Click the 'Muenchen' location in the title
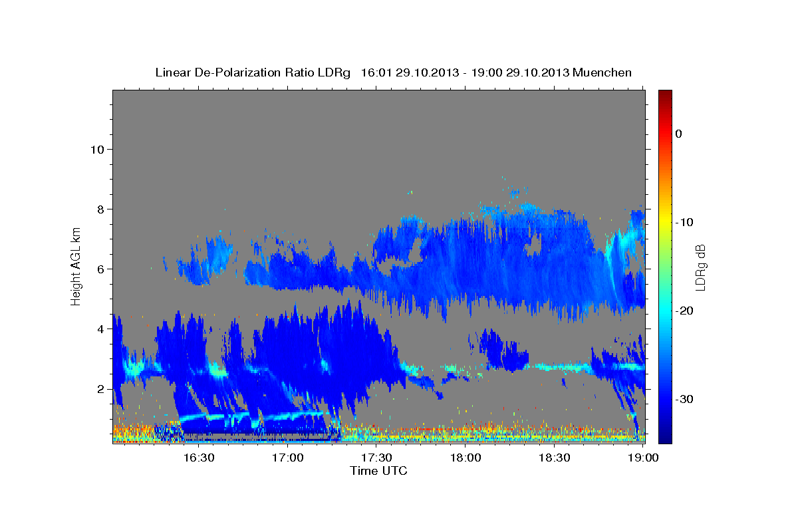This screenshot has height=532, width=798. pyautogui.click(x=602, y=72)
